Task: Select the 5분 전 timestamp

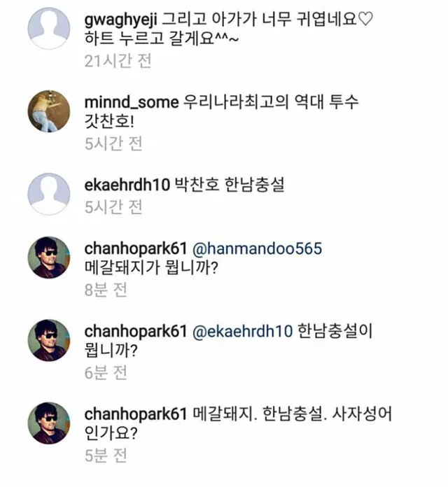Action: point(106,456)
